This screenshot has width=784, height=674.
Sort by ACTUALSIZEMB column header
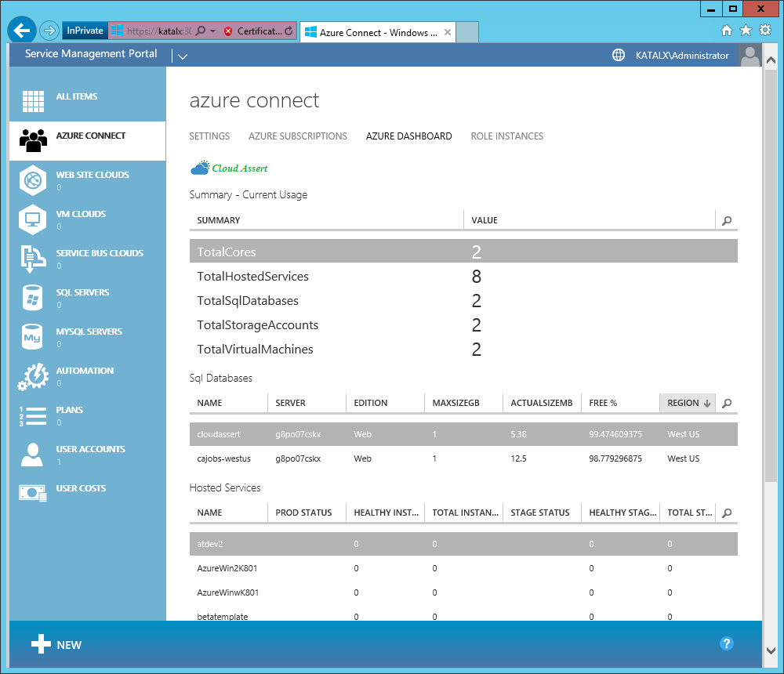(542, 403)
